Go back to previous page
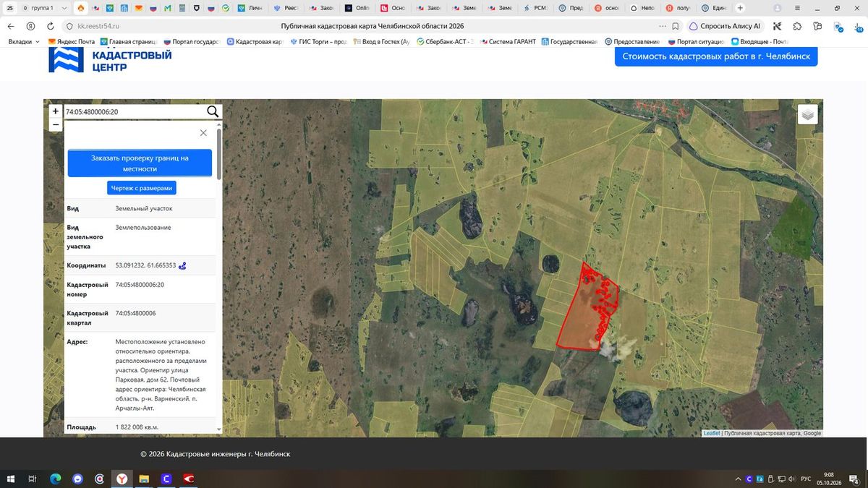 [x=11, y=26]
